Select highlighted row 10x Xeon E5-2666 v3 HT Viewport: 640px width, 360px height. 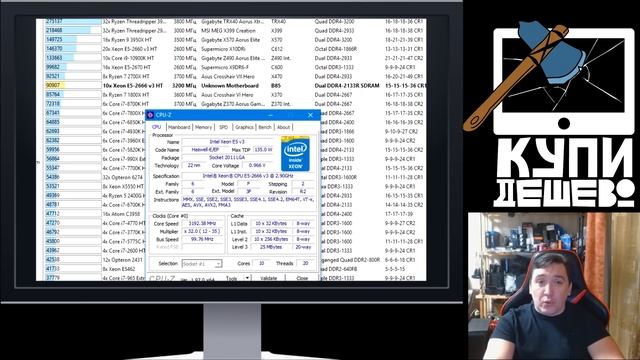(x=235, y=86)
